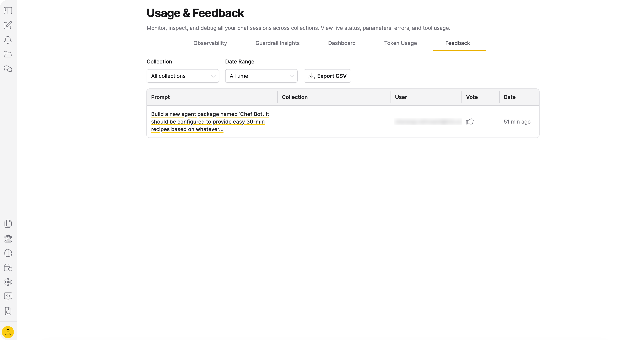Open new chat compose icon
Image resolution: width=644 pixels, height=340 pixels.
(8, 25)
